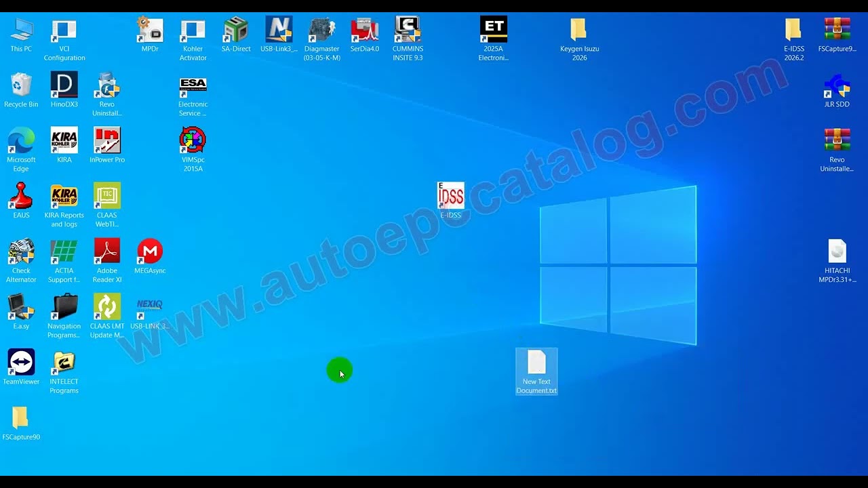Screen dimensions: 868x488
Task: Launch the HinoDX3 shortcut
Action: click(64, 90)
